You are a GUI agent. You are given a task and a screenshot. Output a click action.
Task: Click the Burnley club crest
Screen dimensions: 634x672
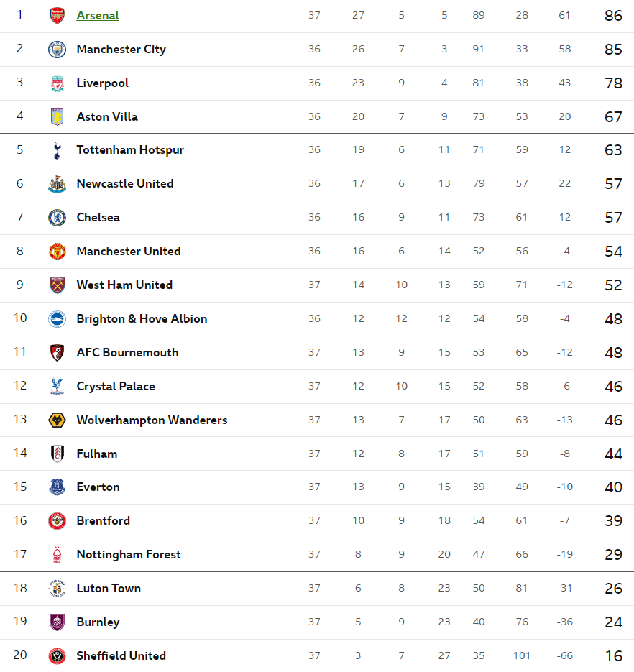pos(57,622)
